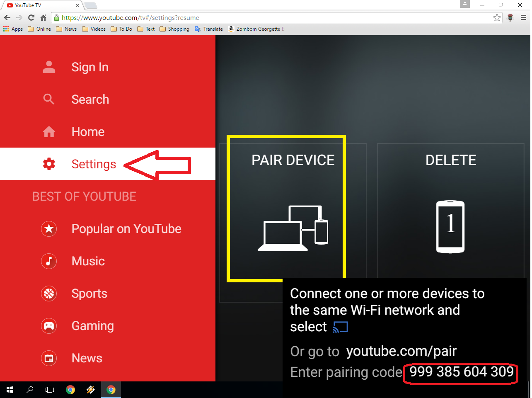Open Popular on YouTube channel
This screenshot has height=398, width=532.
tap(108, 229)
